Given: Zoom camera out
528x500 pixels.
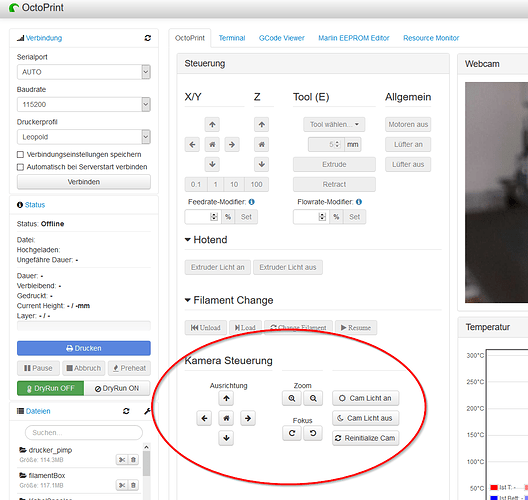Looking at the screenshot, I should tap(313, 399).
